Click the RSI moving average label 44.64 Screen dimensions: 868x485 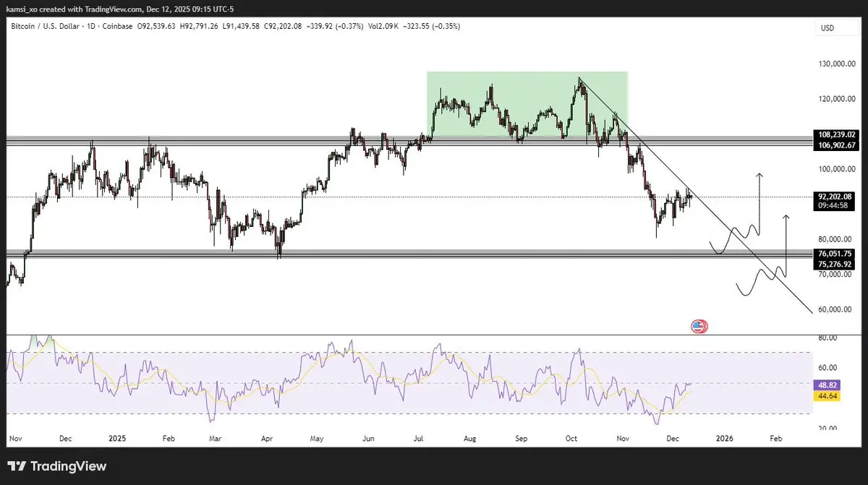point(828,396)
